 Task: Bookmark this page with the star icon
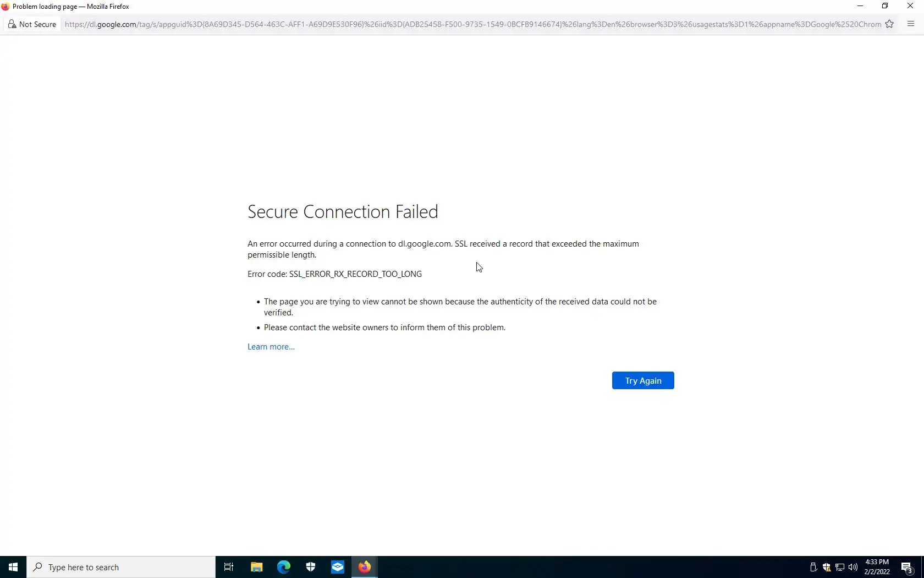tap(889, 24)
